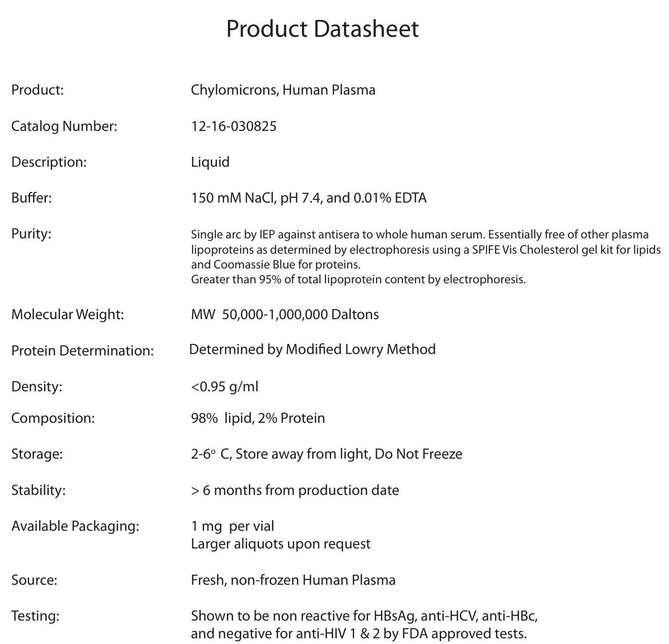Click the density value <0.95 g/ml
This screenshot has width=669, height=644.
click(225, 386)
